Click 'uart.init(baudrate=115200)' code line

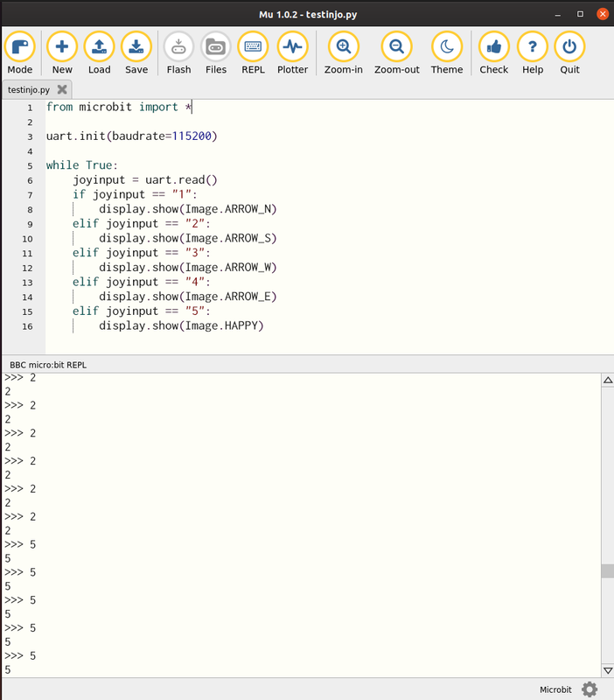click(x=132, y=136)
